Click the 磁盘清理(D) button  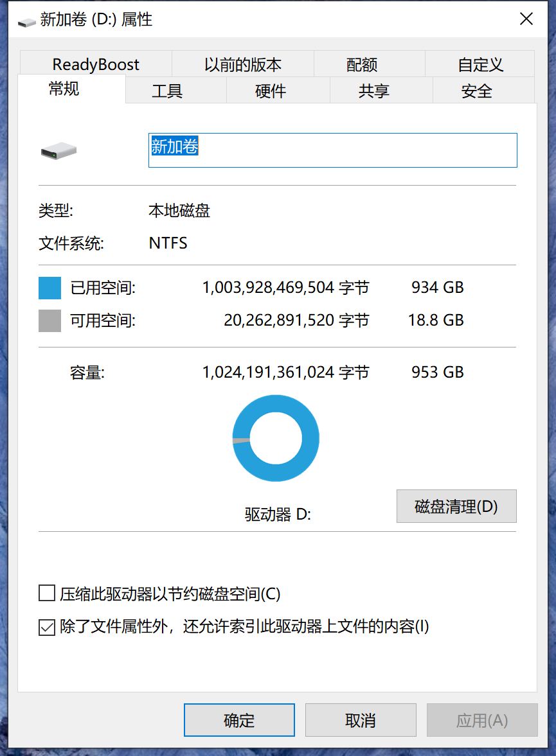pos(456,506)
